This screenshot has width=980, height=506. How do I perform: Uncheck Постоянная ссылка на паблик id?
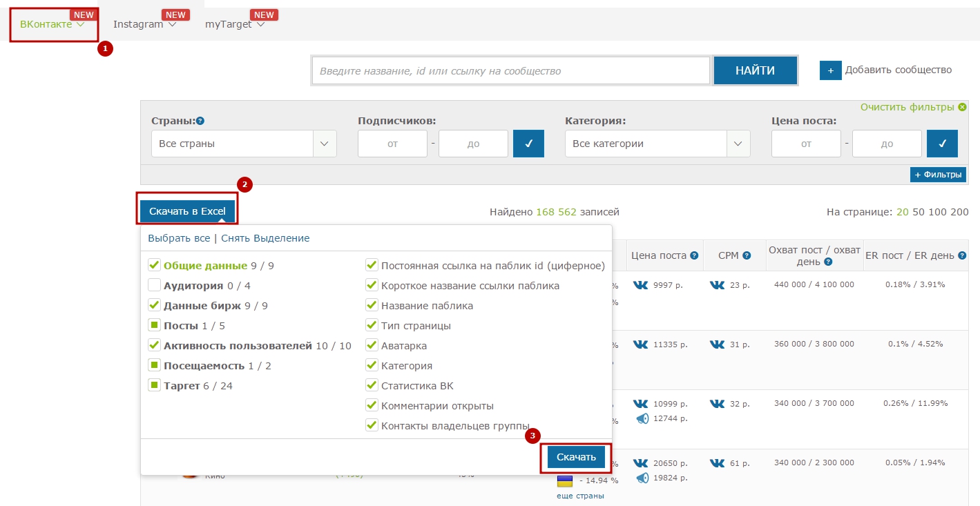(372, 265)
